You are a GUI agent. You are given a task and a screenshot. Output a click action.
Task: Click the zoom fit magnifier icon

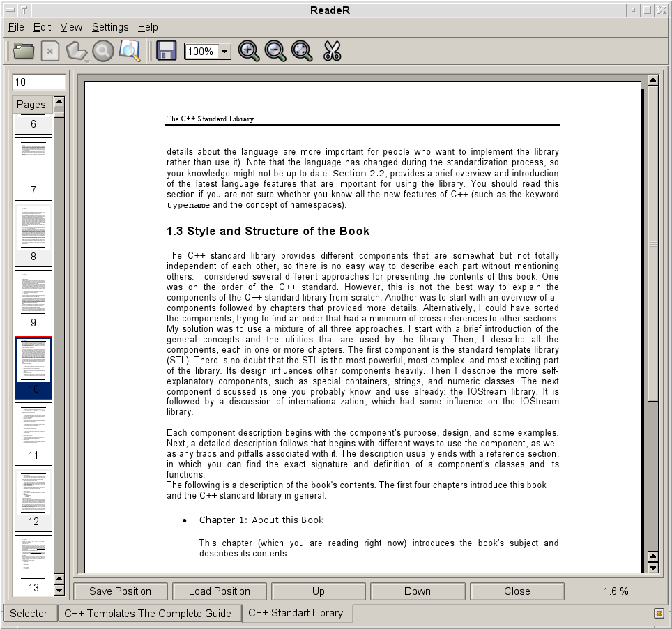click(302, 51)
